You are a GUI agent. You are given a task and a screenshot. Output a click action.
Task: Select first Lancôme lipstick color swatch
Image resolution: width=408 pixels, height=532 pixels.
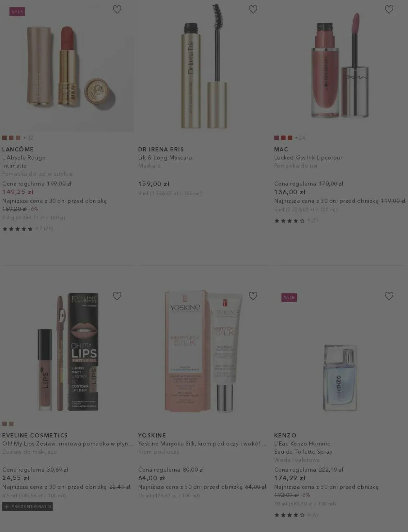[x=5, y=138]
